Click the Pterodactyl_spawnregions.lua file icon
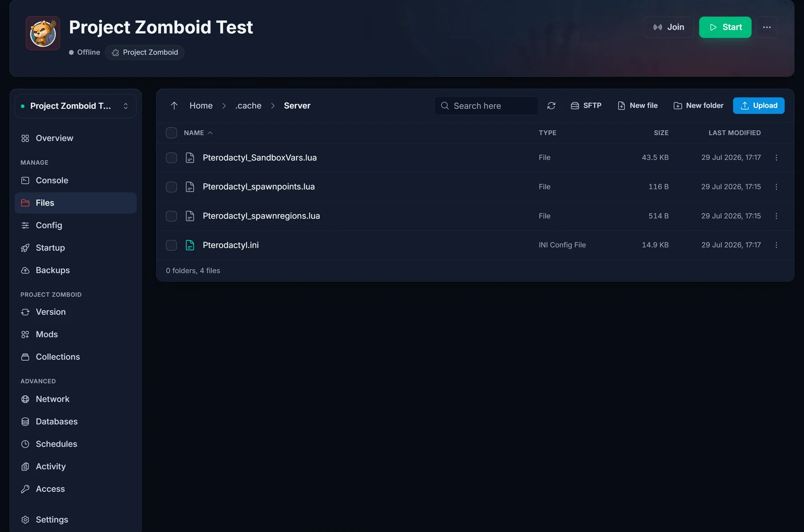Screen dimensions: 804x532 (x=190, y=216)
